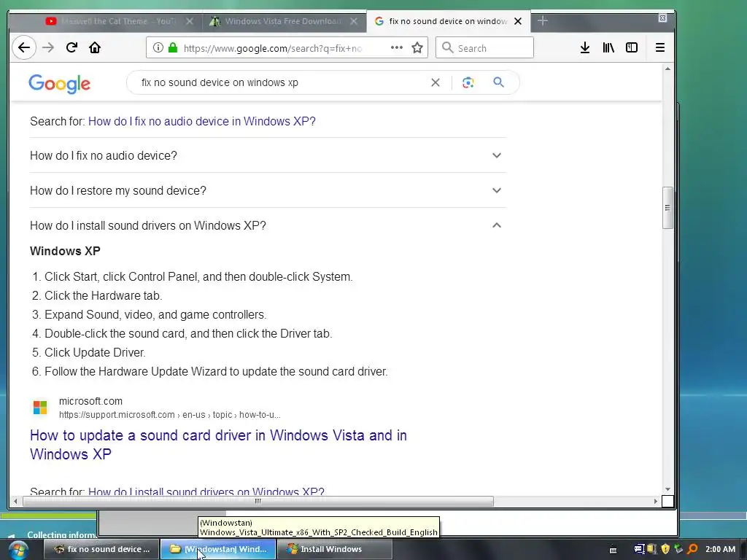
Task: Reload the current Google search page
Action: pos(72,47)
